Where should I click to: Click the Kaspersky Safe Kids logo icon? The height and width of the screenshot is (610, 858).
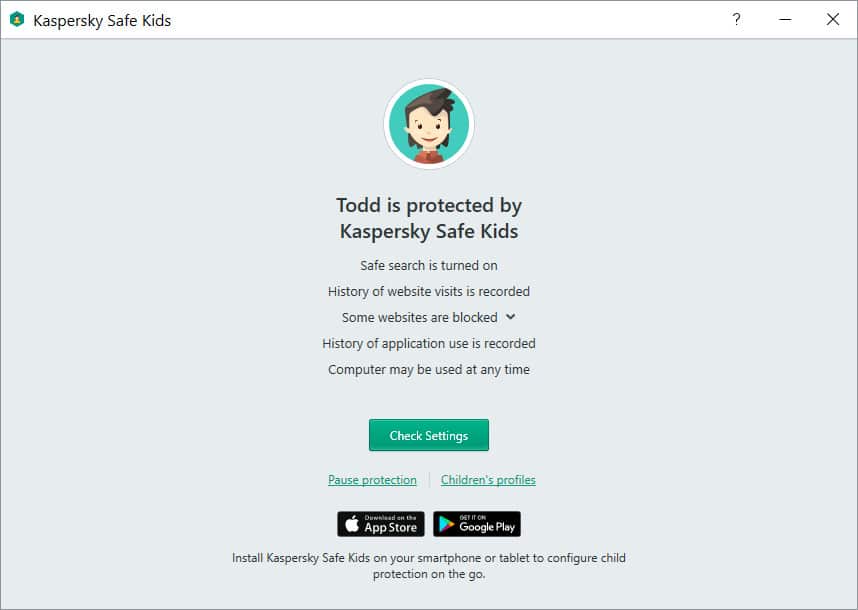[x=17, y=20]
